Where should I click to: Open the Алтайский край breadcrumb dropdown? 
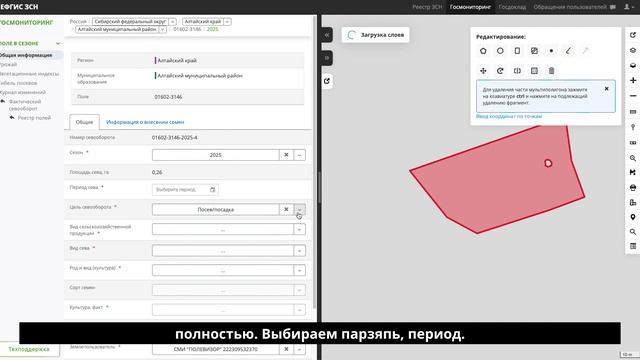pos(227,22)
